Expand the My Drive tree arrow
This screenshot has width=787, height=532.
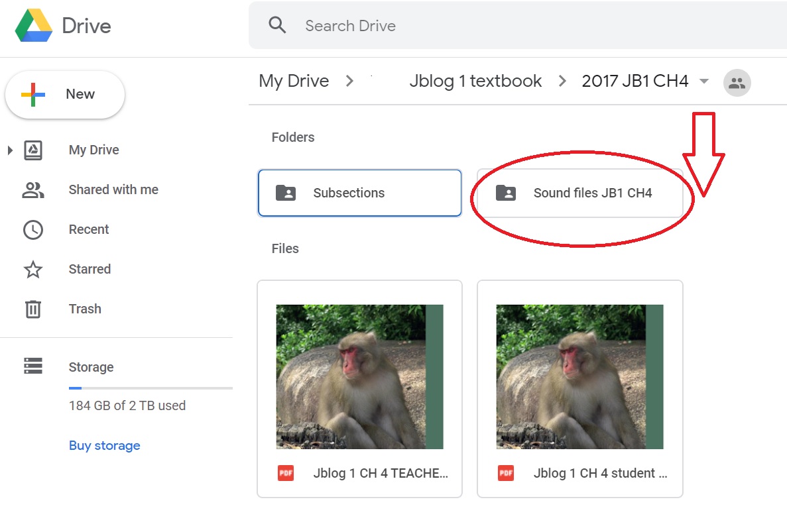pos(9,150)
